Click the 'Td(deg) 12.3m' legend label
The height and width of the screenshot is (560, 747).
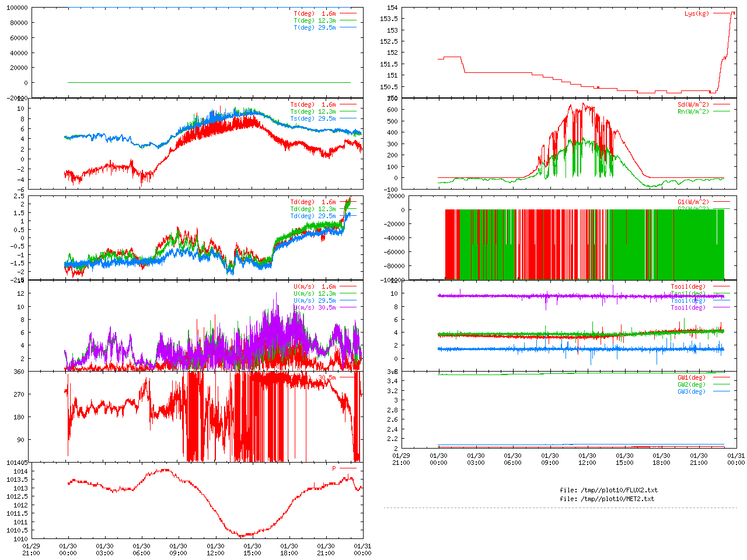[x=313, y=209]
